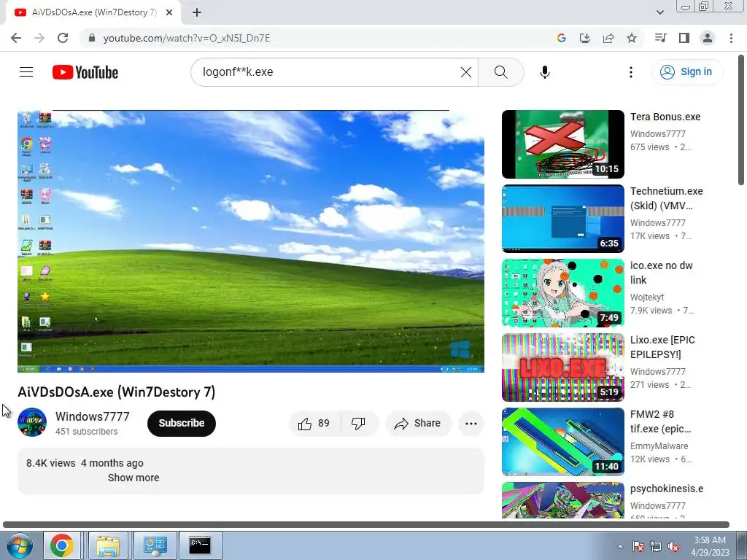
Task: Open the Lixo.exe [EPIC EPILEPSY!] title
Action: click(x=662, y=346)
